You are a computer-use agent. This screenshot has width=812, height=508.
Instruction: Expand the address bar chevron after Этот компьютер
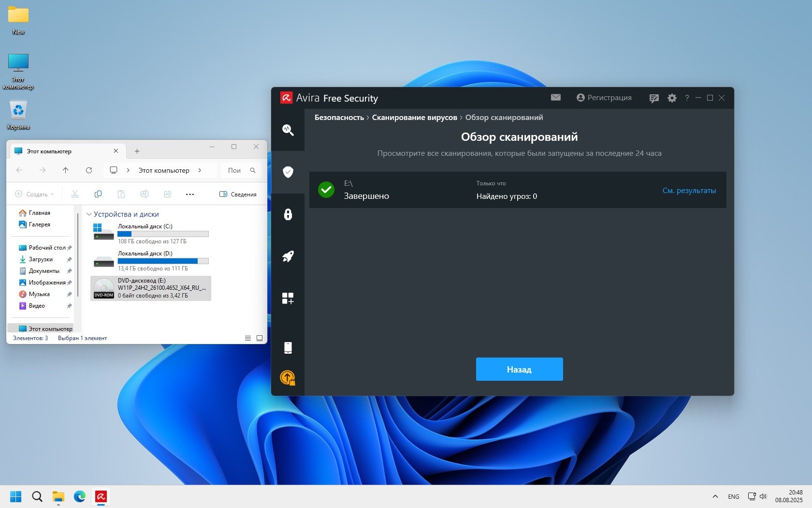click(x=200, y=170)
